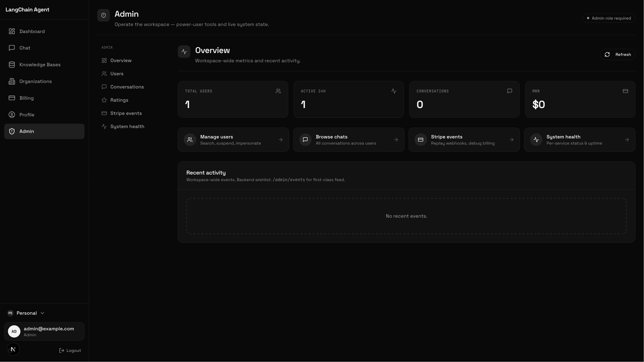
Task: Click the Active 24H value 1
Action: (x=303, y=105)
